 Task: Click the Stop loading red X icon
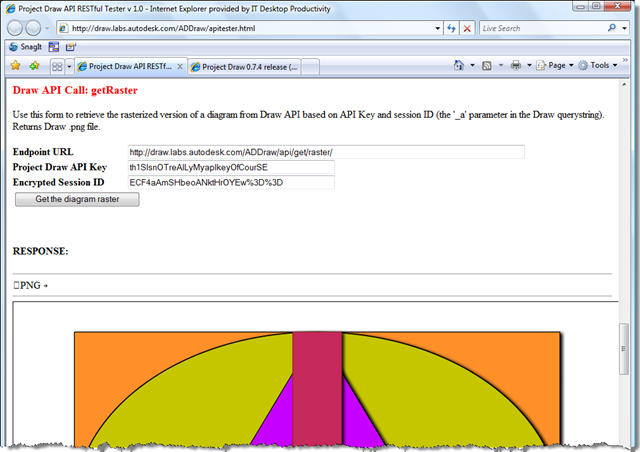click(x=468, y=29)
